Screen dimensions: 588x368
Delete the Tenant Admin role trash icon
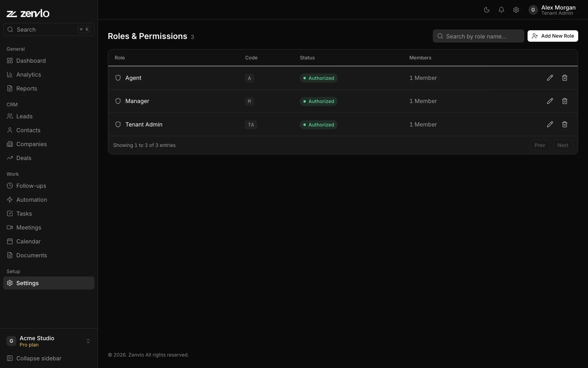[x=565, y=124]
